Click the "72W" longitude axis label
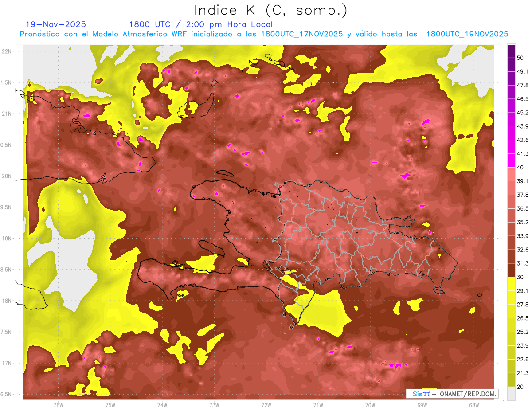Screen dimensions: 532x411 (x=266, y=405)
